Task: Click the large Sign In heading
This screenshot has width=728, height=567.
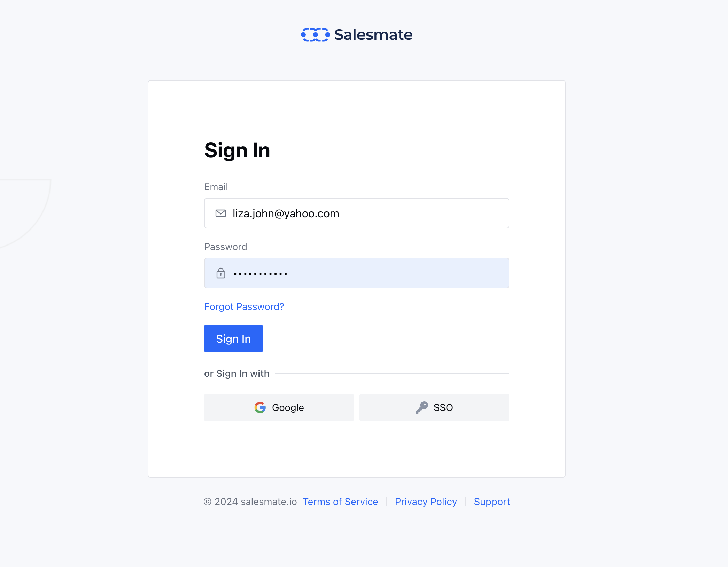Action: pos(237,150)
